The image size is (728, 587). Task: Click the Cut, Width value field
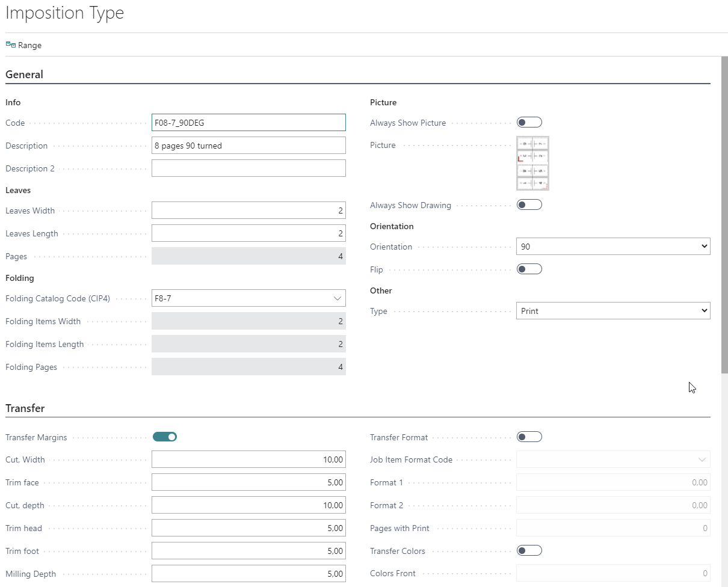click(248, 459)
